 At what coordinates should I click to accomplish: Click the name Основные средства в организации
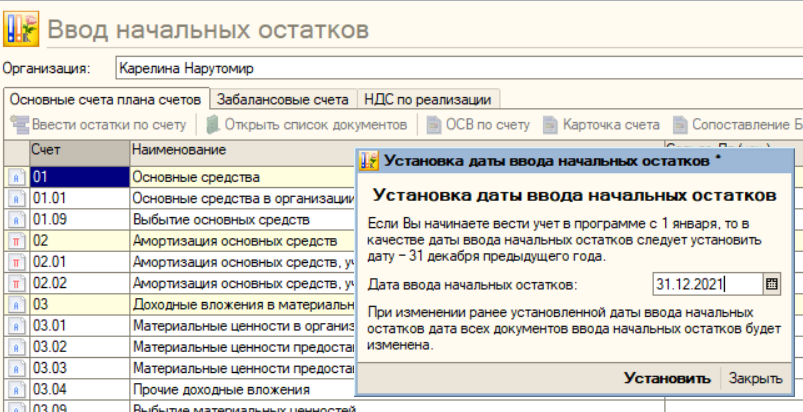[243, 198]
